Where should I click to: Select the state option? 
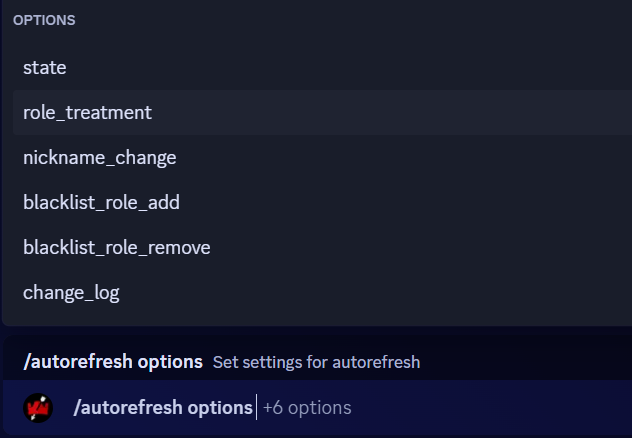pos(45,68)
